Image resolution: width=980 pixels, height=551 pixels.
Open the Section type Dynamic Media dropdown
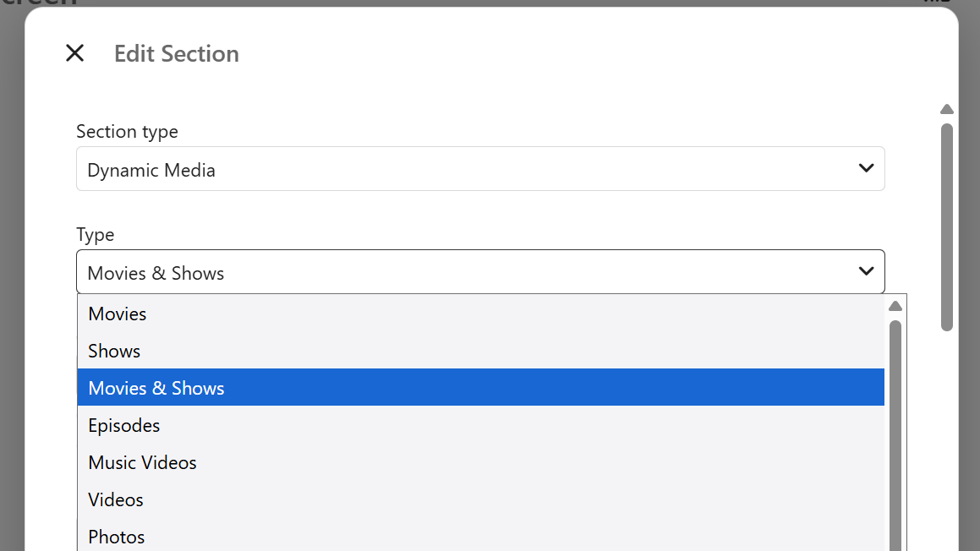point(480,169)
